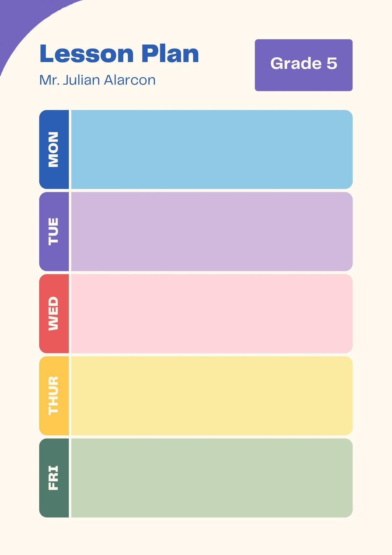Image resolution: width=392 pixels, height=555 pixels.
Task: Select the MON day label
Action: (x=54, y=150)
